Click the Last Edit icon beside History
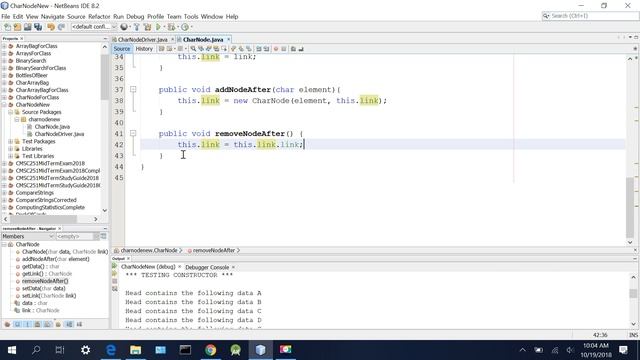This screenshot has width=640, height=360. point(161,49)
